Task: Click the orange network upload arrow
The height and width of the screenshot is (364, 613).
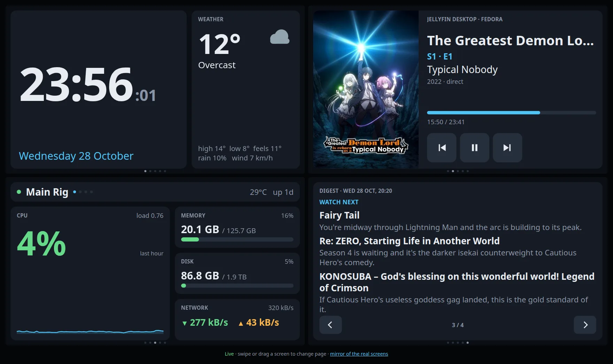Action: click(241, 324)
